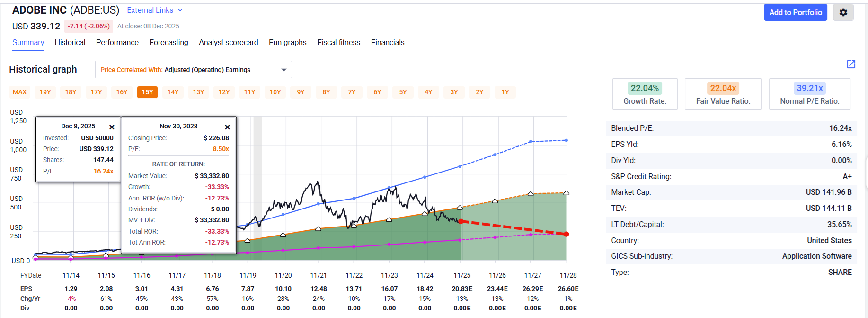Click the Market Cap value USD 141.96 B

(x=829, y=192)
